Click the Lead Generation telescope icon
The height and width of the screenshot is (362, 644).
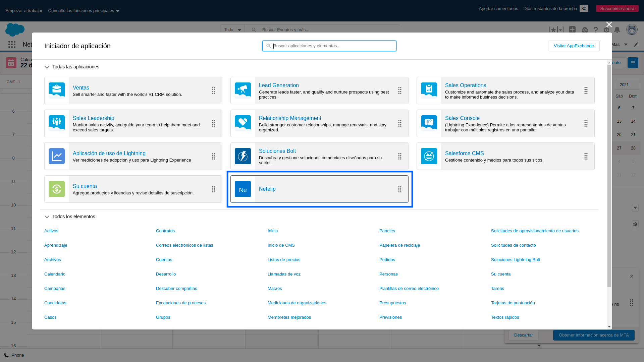click(243, 90)
